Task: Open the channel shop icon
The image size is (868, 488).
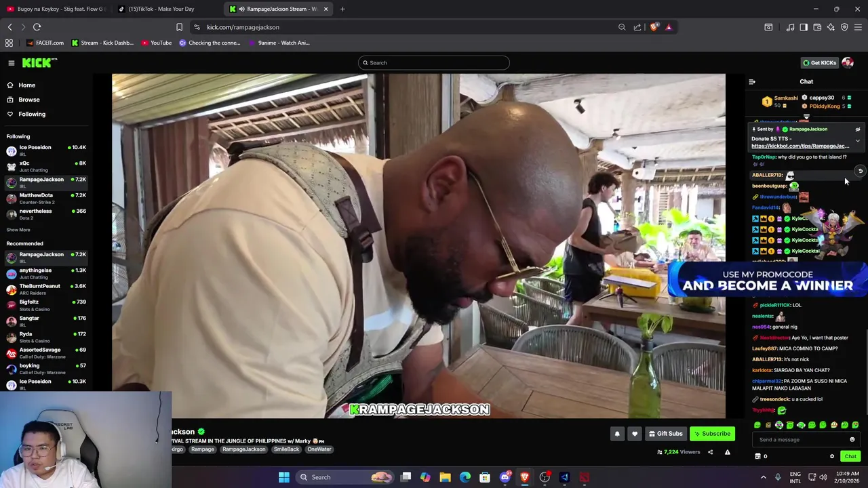Action: point(757,457)
